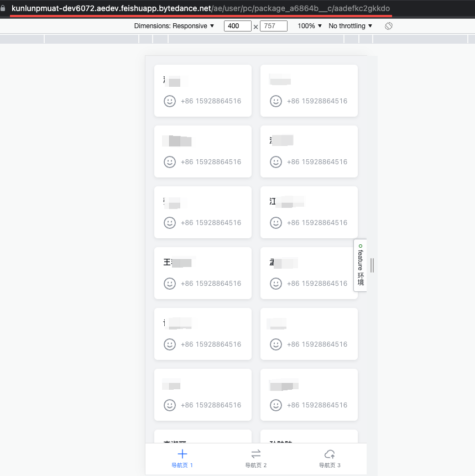The image size is (475, 476).
Task: Click the responsive breakpoint bar under the toolbar
Action: [237, 39]
